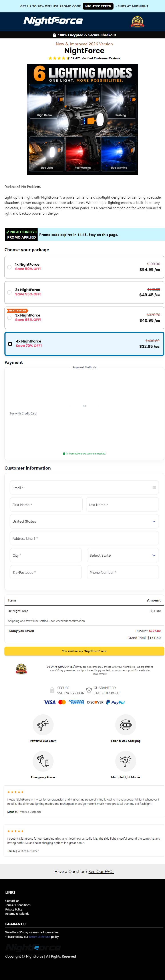Screen dimensions: 165x980
Task: Click the NIGHTFORCE70 promo code badge
Action: [98, 6]
